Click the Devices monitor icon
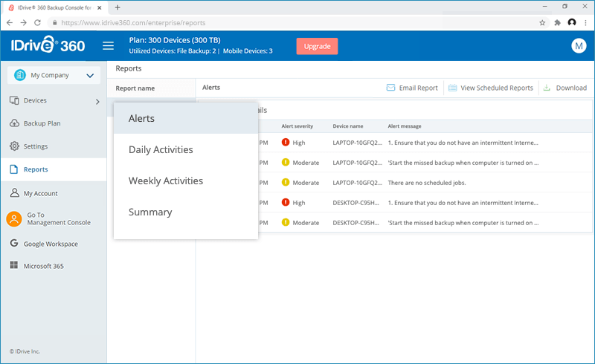The height and width of the screenshot is (364, 595). point(14,100)
